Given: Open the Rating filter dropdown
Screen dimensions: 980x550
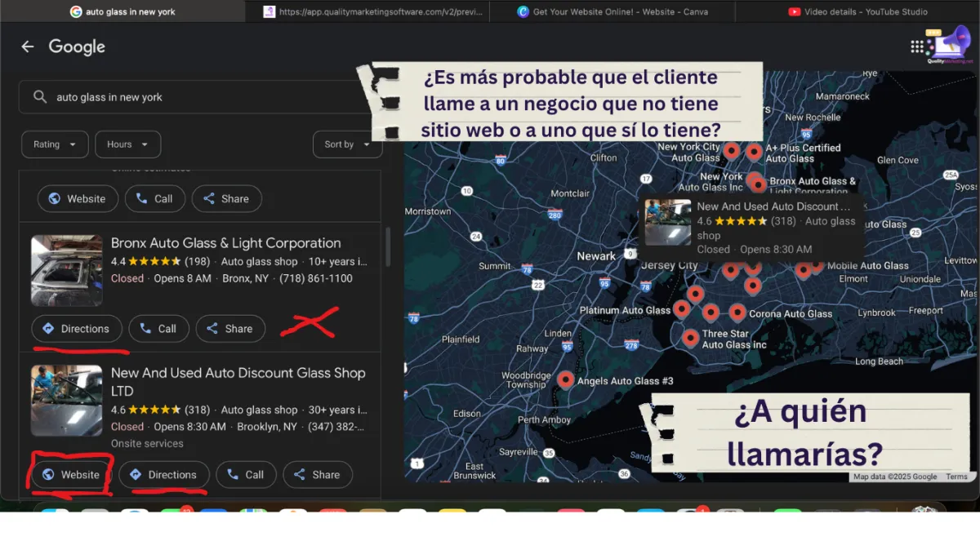Looking at the screenshot, I should click(x=55, y=144).
